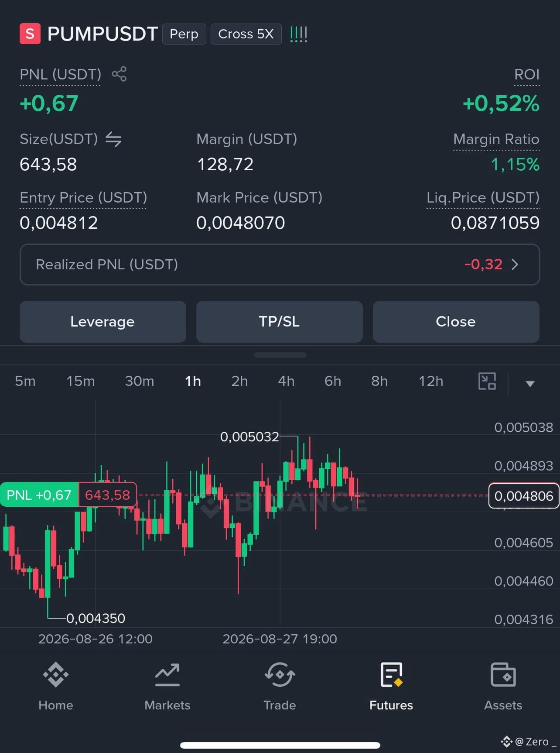The height and width of the screenshot is (753, 560).
Task: Expand the more timeframes dropdown arrow
Action: coord(530,384)
